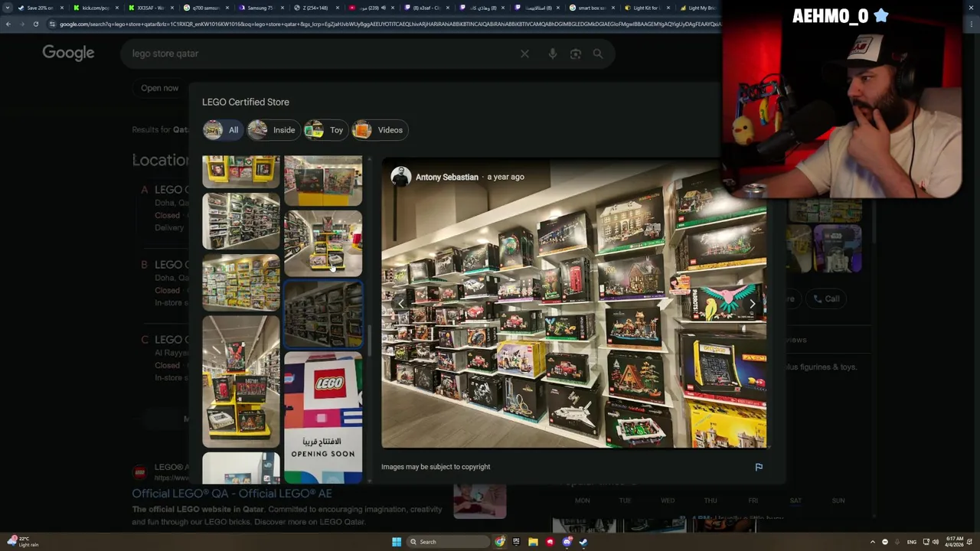Image resolution: width=980 pixels, height=551 pixels.
Task: Open the Windows Start menu
Action: (x=397, y=542)
